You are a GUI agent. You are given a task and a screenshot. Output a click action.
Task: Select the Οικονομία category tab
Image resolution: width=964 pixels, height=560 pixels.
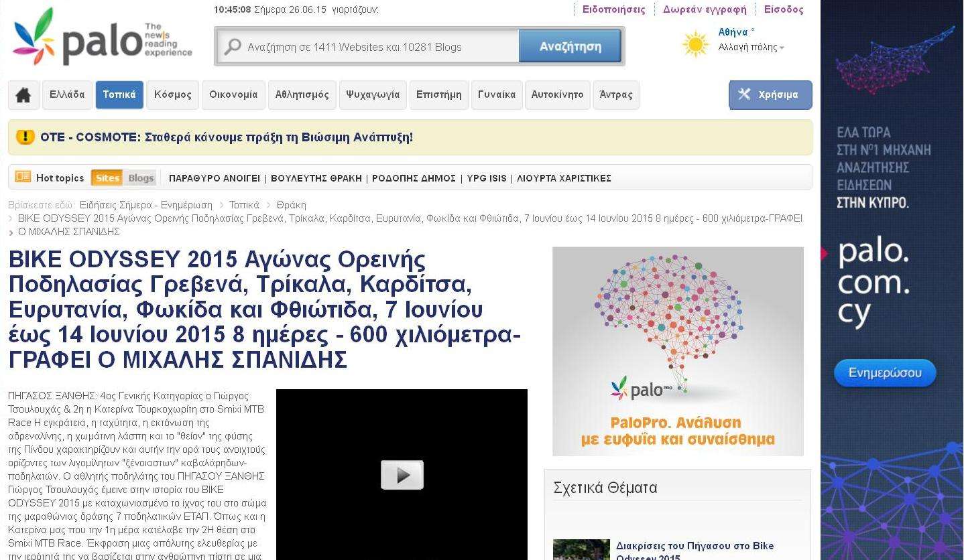click(233, 95)
